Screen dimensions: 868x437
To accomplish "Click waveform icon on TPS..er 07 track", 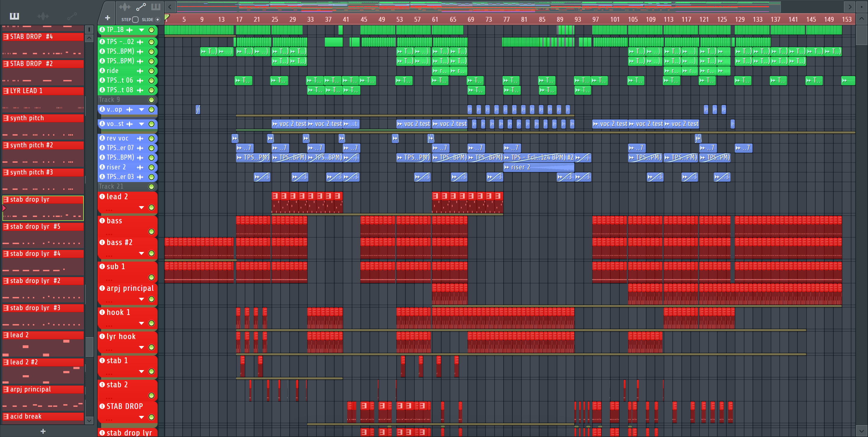I will tap(140, 148).
